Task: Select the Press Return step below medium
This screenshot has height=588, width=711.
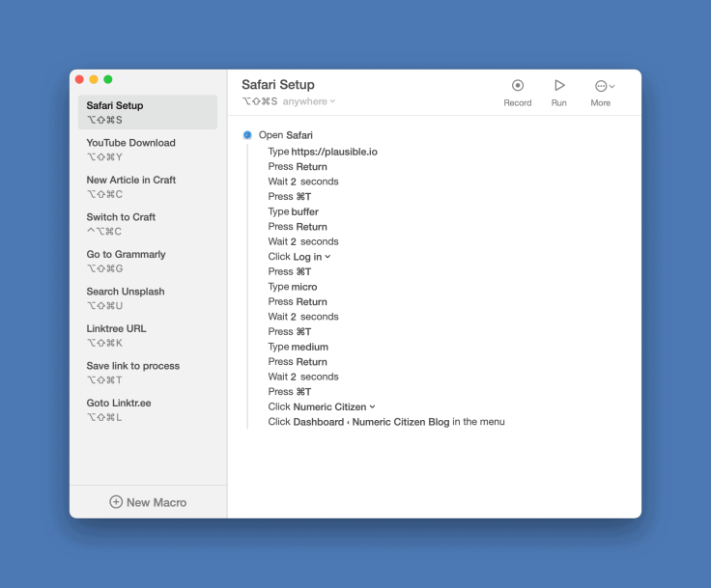Action: pyautogui.click(x=297, y=362)
